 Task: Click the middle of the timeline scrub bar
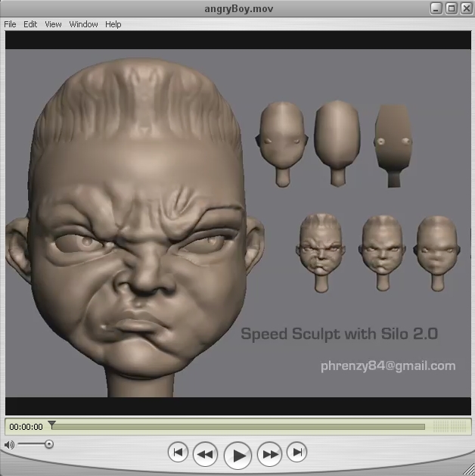[x=238, y=427]
